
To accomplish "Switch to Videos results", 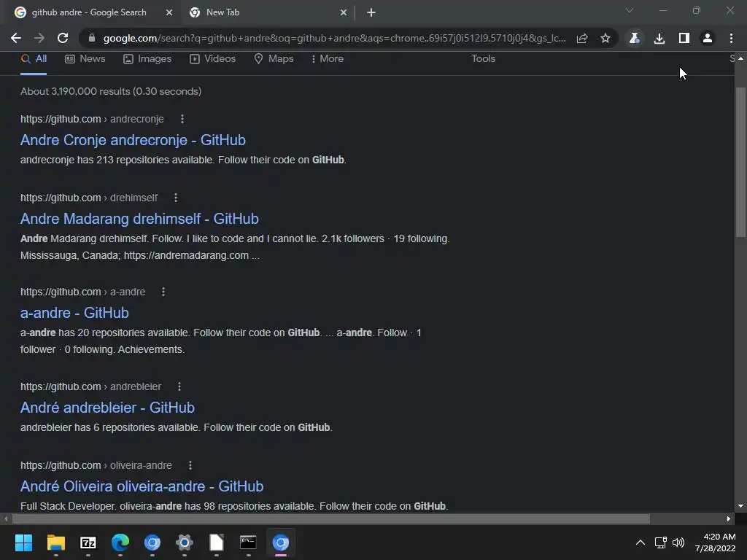I will coord(212,59).
